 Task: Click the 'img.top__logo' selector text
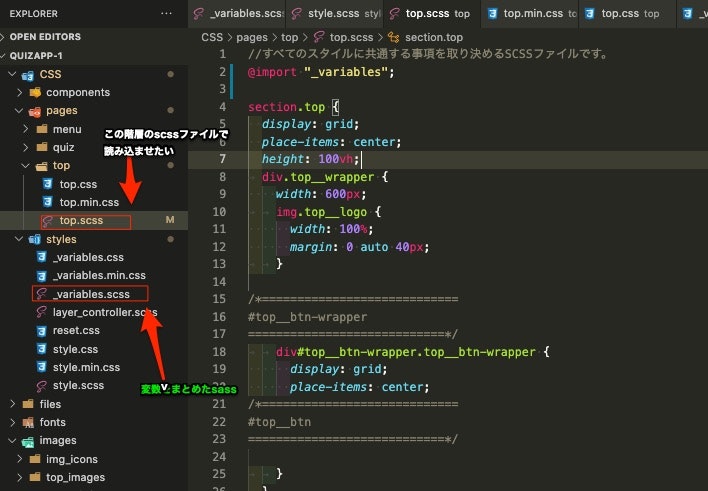click(321, 212)
